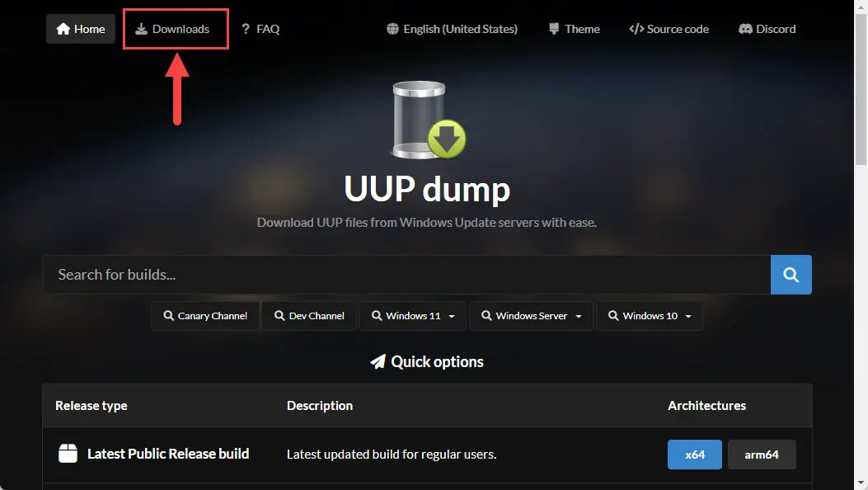Expand the Windows 11 dropdown

[412, 316]
